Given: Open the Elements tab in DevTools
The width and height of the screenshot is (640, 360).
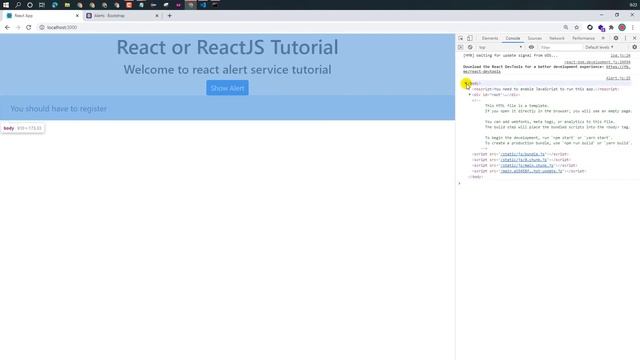Looking at the screenshot, I should (x=490, y=38).
